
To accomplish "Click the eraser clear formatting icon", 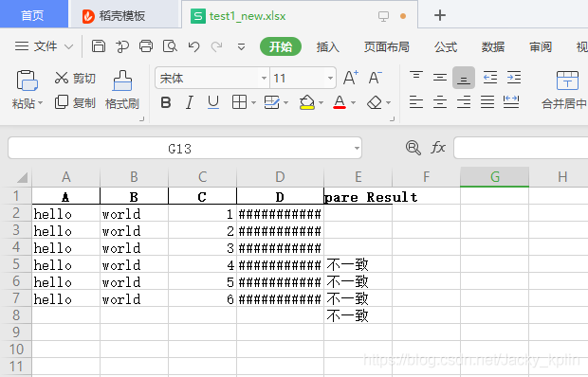I will pos(375,102).
